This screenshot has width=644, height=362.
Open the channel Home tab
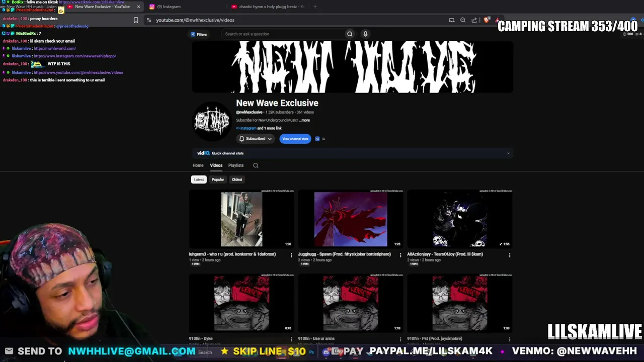click(x=198, y=165)
